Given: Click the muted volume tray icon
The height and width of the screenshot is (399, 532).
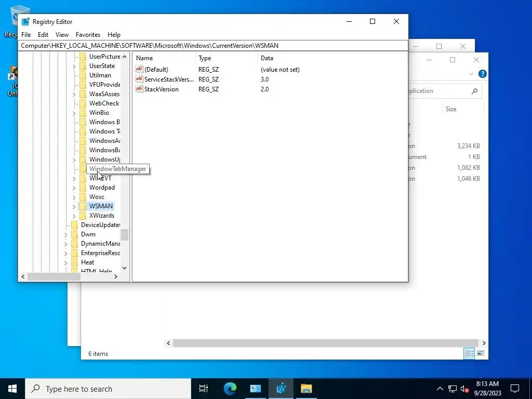Looking at the screenshot, I should 464,389.
